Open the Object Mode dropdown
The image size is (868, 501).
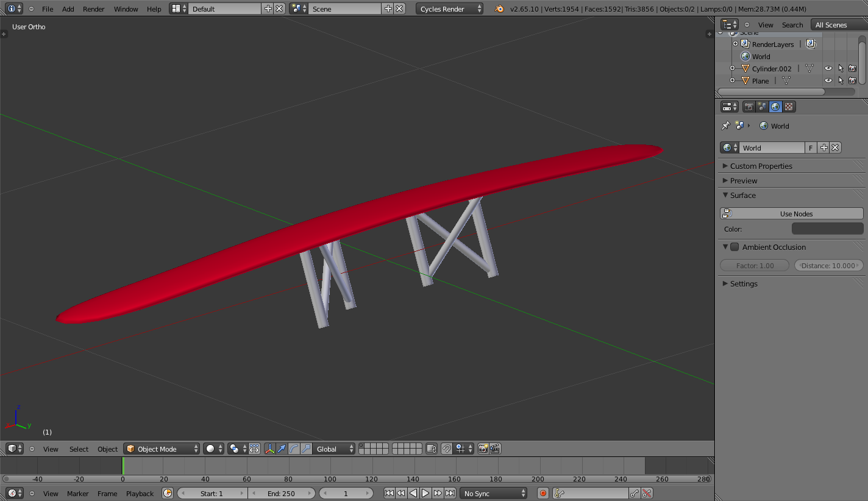click(x=162, y=449)
